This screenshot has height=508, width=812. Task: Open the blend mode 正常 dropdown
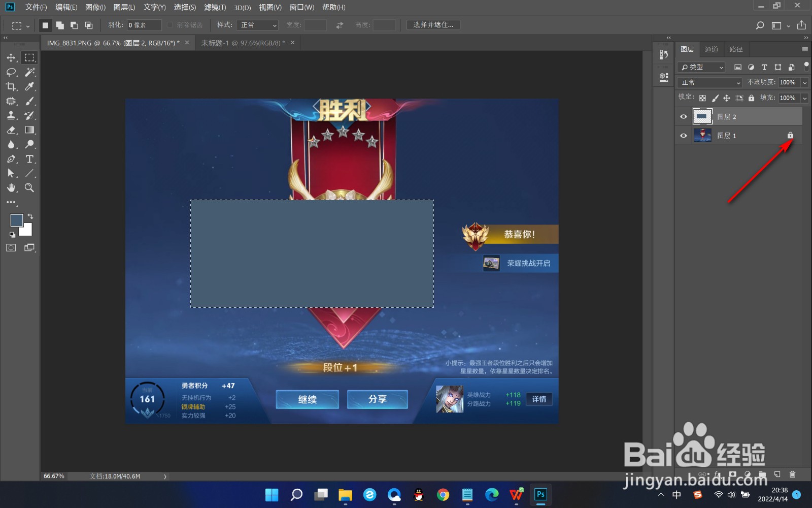click(709, 82)
